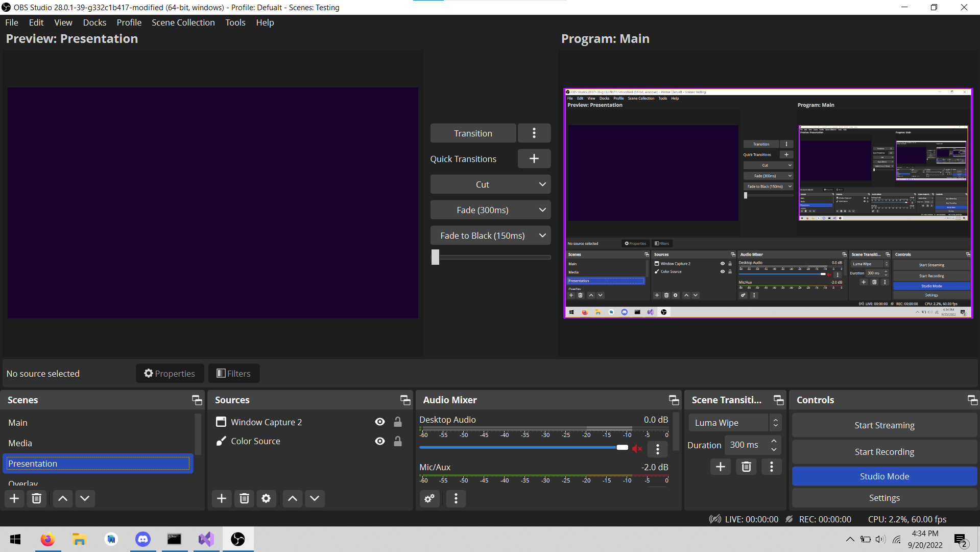
Task: Click Start Recording
Action: (x=885, y=452)
